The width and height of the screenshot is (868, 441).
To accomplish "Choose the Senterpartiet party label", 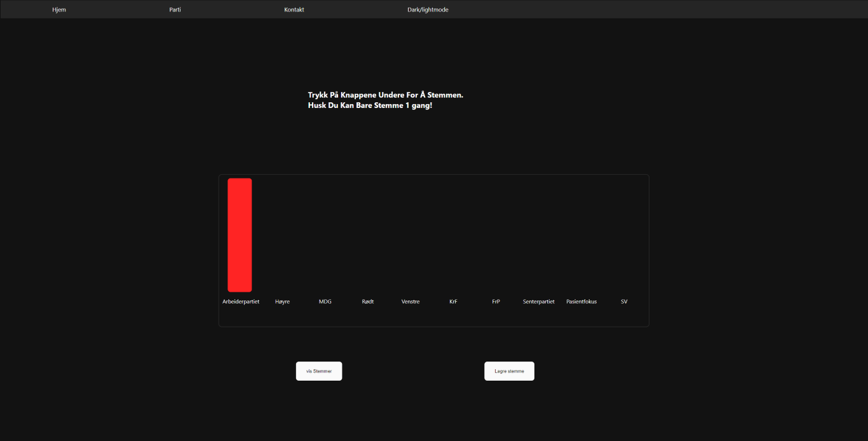I will tap(539, 302).
